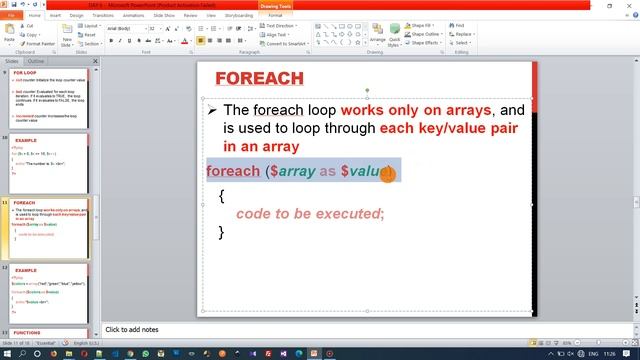Viewport: 640px width, 360px height.
Task: Switch to the Transitions ribbon tab
Action: click(x=103, y=15)
